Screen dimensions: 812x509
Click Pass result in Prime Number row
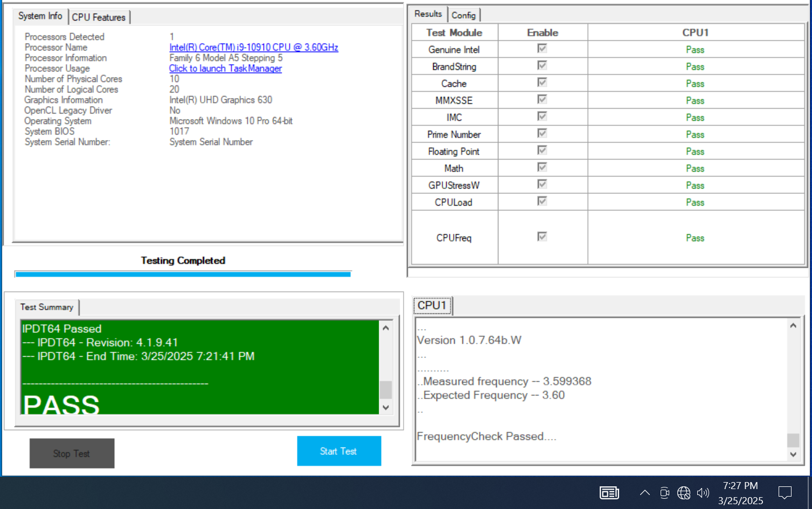coord(695,135)
